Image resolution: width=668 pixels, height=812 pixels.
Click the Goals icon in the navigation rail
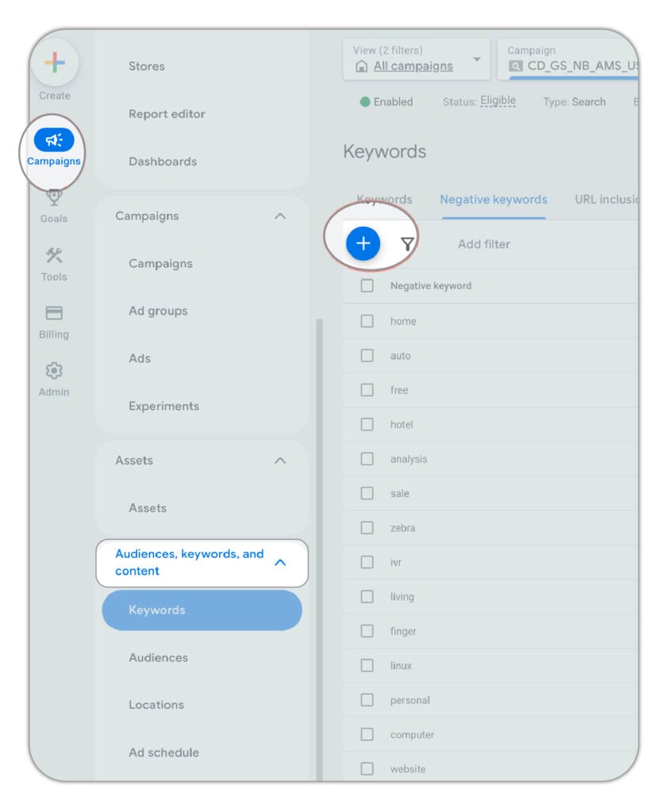coord(53,197)
